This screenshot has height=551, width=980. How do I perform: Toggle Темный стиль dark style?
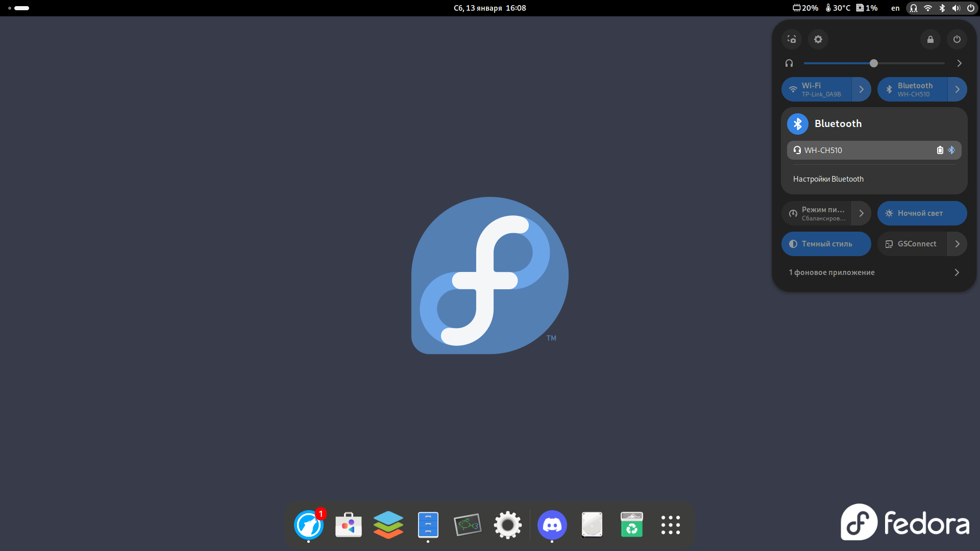[x=826, y=244]
